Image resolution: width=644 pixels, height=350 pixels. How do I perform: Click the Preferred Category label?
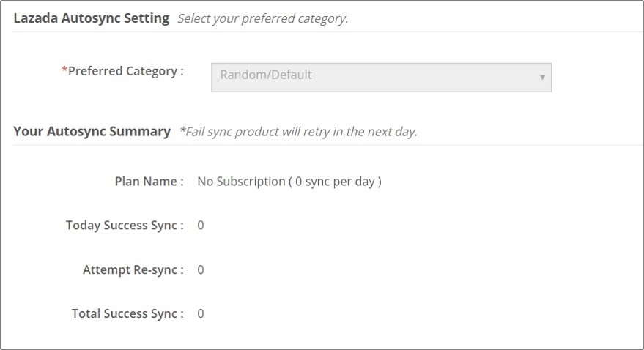[125, 71]
